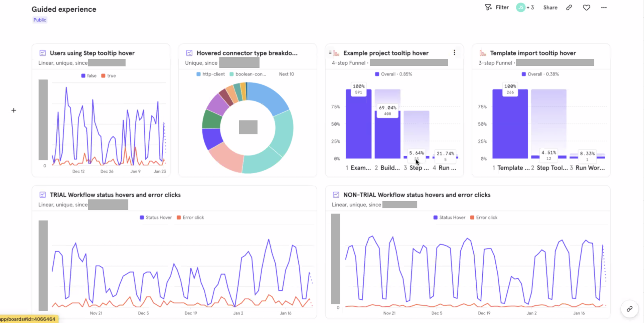Click the chart icon next to Users using Step tooltip hover
This screenshot has width=644, height=323.
pos(42,53)
